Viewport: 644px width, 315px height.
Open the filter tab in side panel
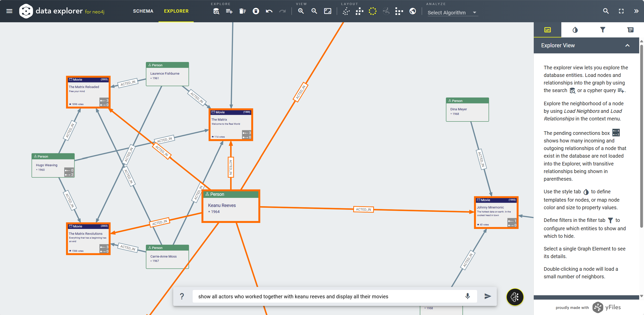[603, 30]
